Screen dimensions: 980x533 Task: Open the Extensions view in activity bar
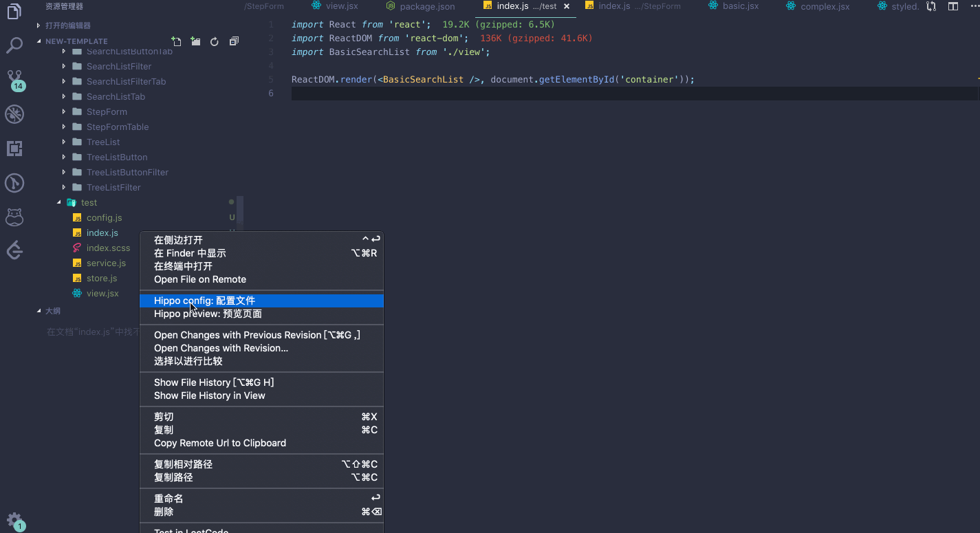click(14, 149)
